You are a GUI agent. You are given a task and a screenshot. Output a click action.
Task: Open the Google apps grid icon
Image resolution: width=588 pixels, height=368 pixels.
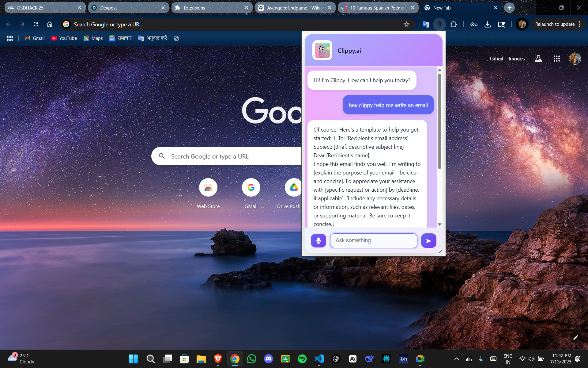[556, 59]
